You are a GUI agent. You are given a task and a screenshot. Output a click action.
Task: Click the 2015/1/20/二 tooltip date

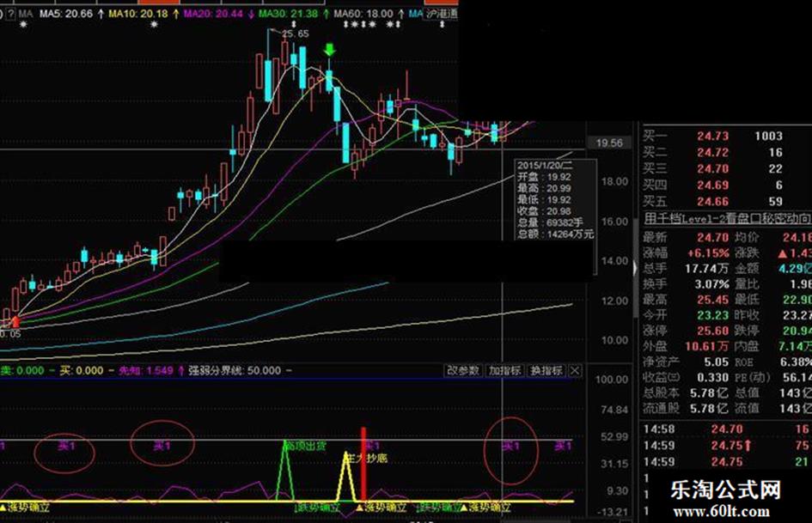(545, 166)
